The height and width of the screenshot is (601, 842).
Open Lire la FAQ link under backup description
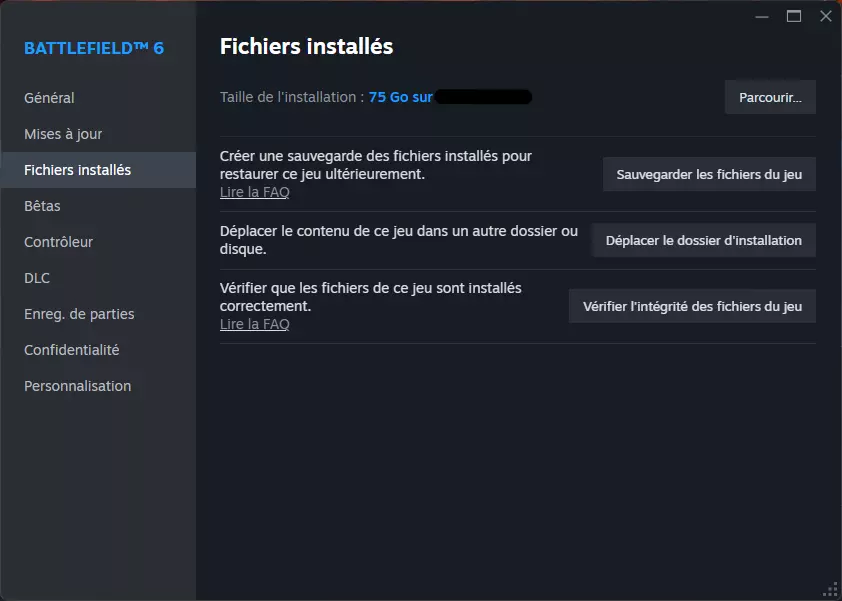pos(254,192)
